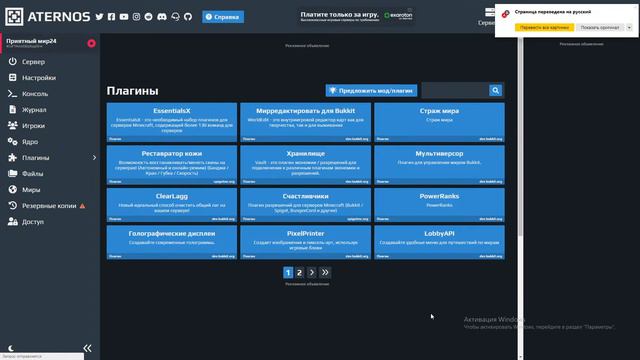Open the Aternos Reddit page
The width and height of the screenshot is (640, 360).
pos(149,17)
